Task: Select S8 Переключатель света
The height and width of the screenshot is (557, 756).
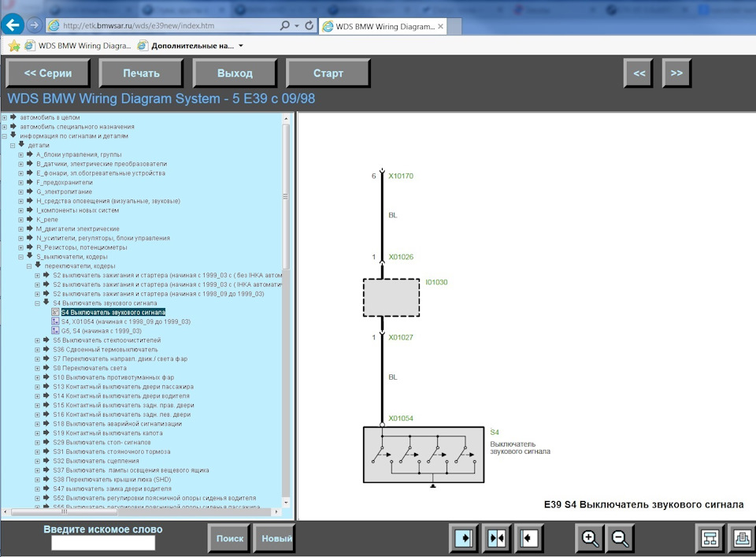Action: (x=90, y=368)
